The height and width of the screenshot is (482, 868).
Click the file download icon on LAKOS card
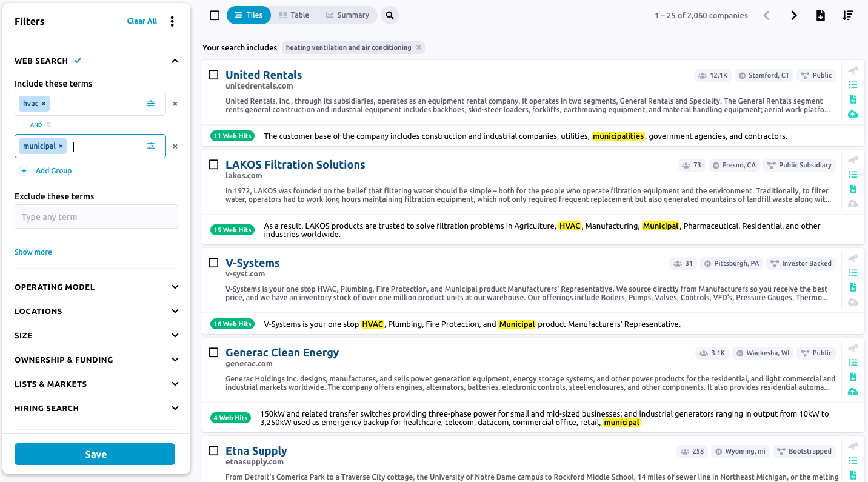pos(853,189)
